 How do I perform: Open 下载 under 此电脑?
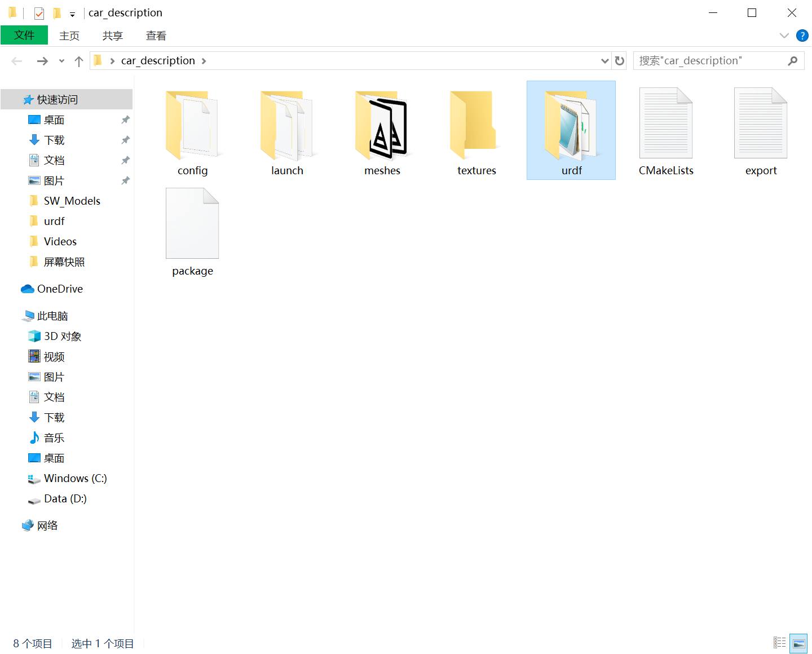pos(47,417)
